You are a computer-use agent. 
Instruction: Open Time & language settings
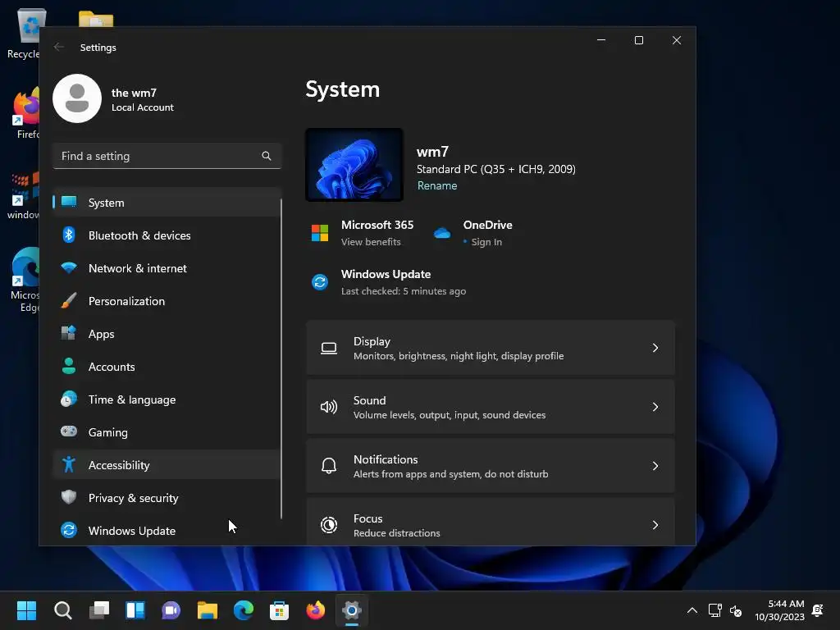[x=167, y=399]
